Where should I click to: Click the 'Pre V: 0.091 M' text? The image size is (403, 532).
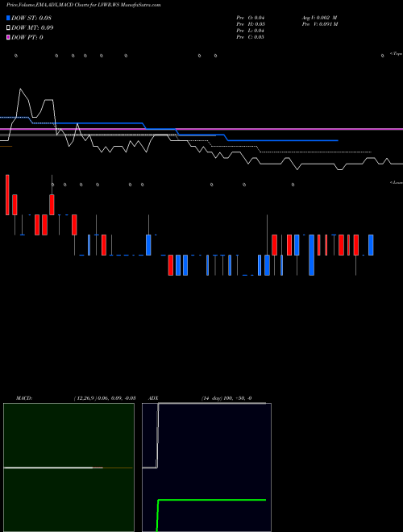(x=320, y=24)
